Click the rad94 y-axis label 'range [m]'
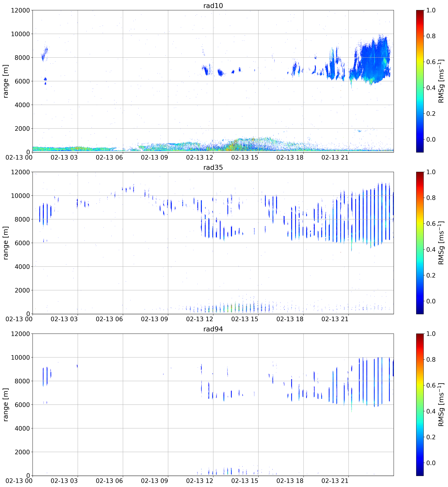 tap(6, 405)
